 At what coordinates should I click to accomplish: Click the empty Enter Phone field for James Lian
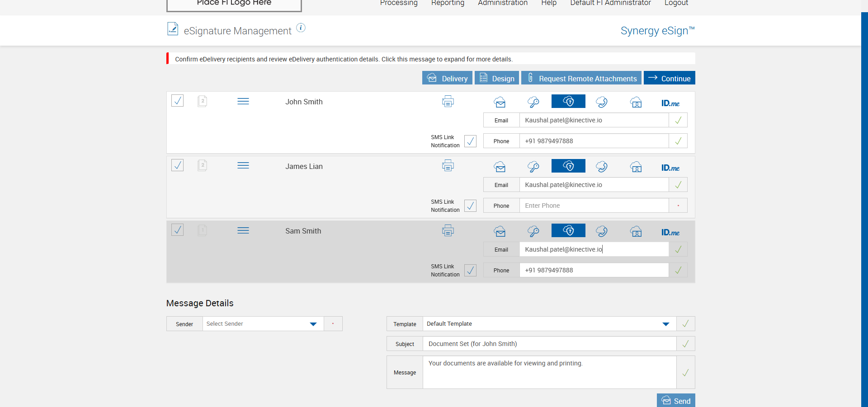coord(594,206)
